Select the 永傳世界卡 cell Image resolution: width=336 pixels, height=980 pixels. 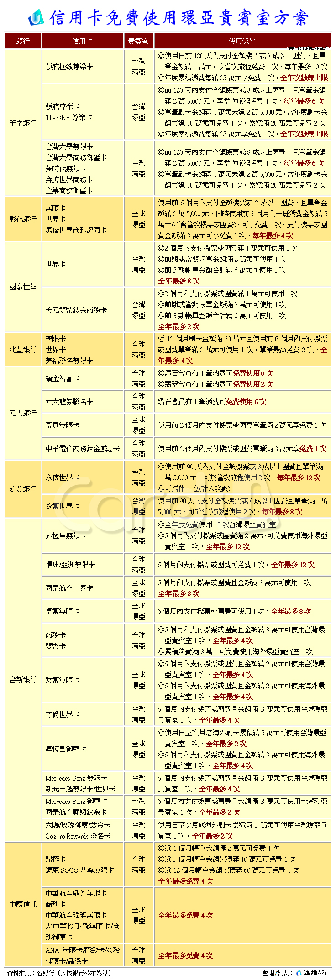pyautogui.click(x=83, y=477)
